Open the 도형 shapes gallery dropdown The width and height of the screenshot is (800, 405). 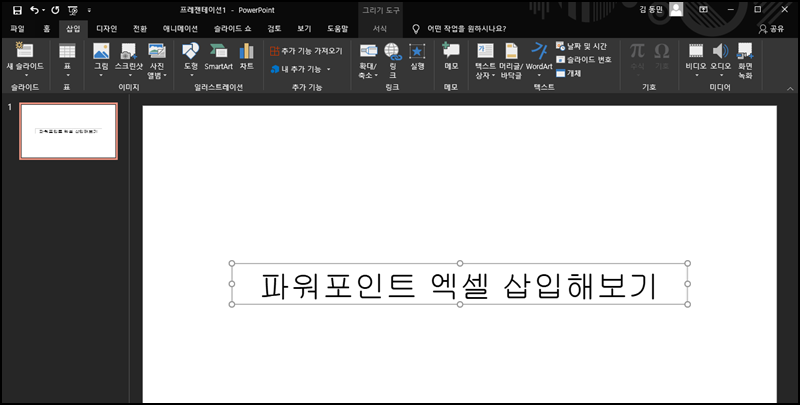pos(190,75)
